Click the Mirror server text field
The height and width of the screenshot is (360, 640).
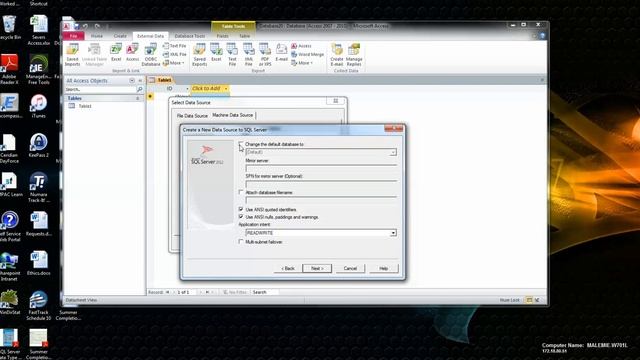coord(321,168)
